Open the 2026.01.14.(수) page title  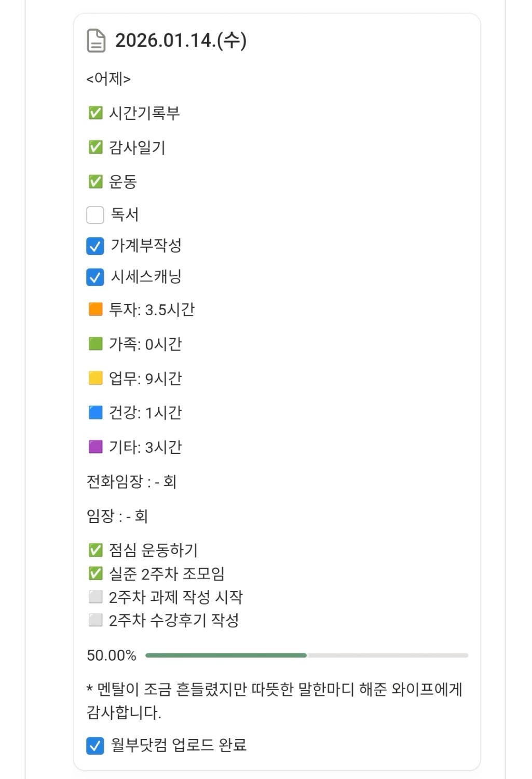tap(181, 41)
